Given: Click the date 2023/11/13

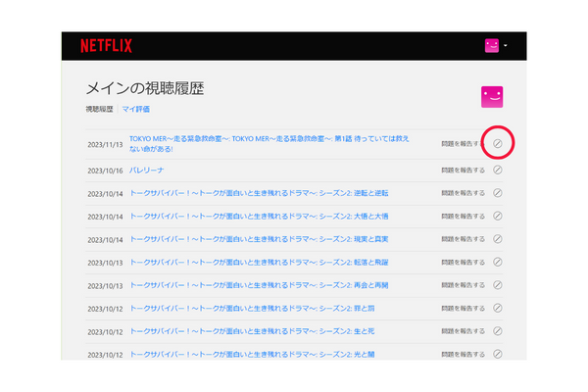Looking at the screenshot, I should coord(106,145).
